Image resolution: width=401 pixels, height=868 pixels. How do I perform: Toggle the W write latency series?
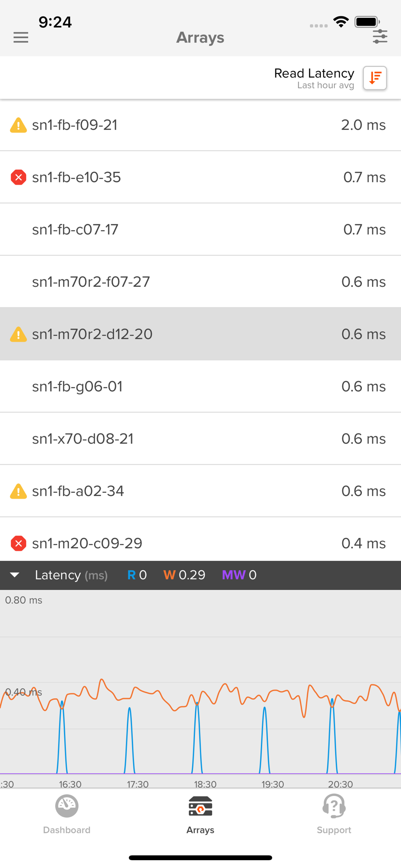(184, 575)
